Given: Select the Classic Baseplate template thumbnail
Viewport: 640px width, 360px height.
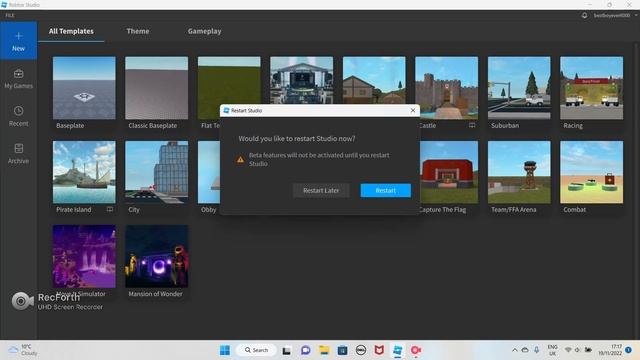Looking at the screenshot, I should coord(157,88).
